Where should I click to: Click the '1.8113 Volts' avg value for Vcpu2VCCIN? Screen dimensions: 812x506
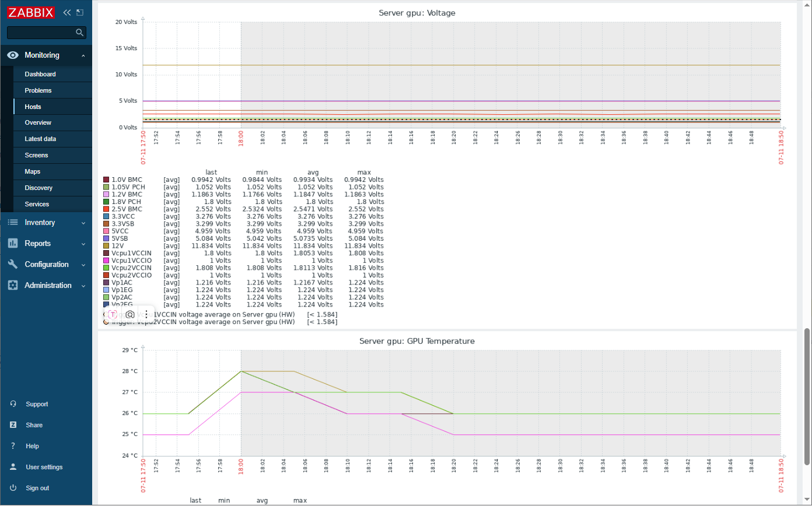tap(313, 268)
